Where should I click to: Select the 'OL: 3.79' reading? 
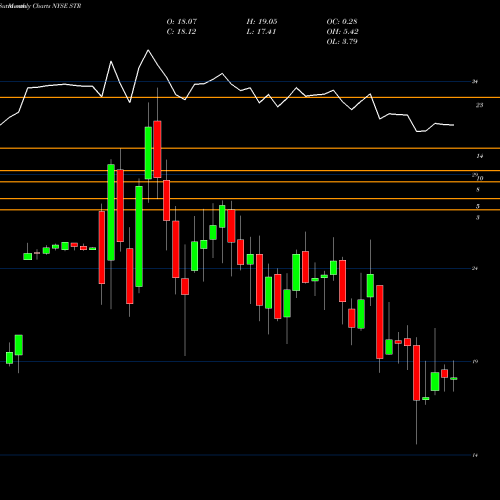click(x=342, y=42)
